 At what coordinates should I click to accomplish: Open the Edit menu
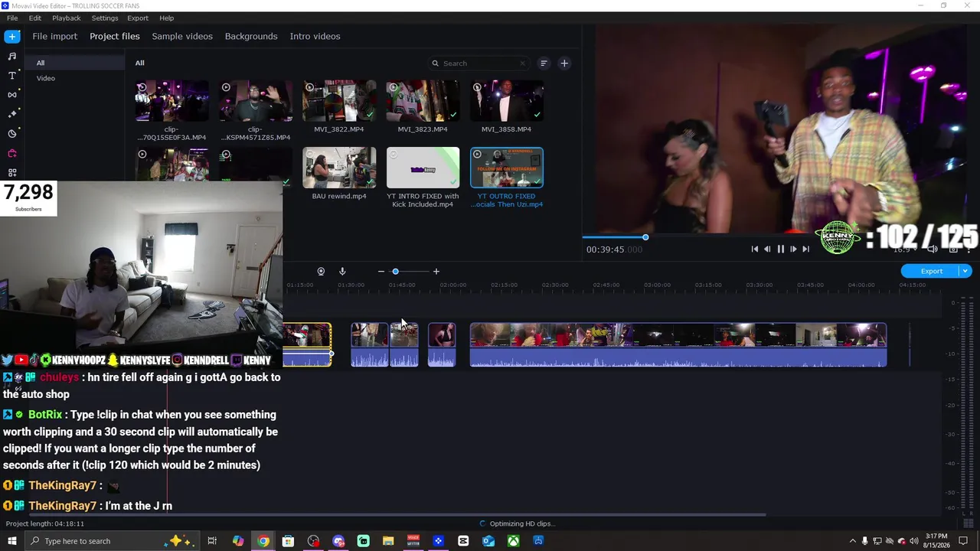(35, 18)
